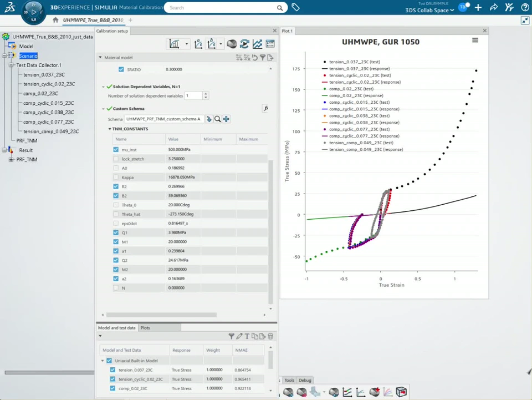Collapse Solution Dependent Variables section
This screenshot has height=400, width=532.
click(103, 87)
